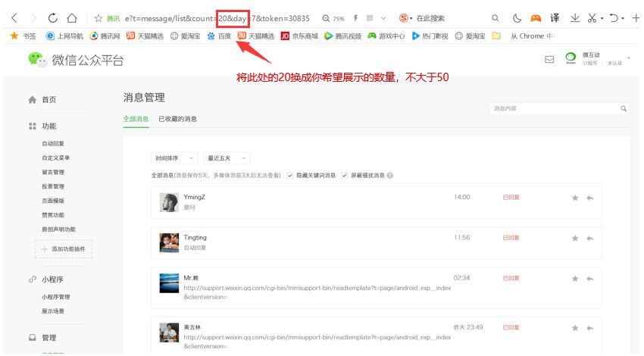This screenshot has height=356, width=644.
Task: Open the 热门影视 bookmark
Action: [430, 36]
